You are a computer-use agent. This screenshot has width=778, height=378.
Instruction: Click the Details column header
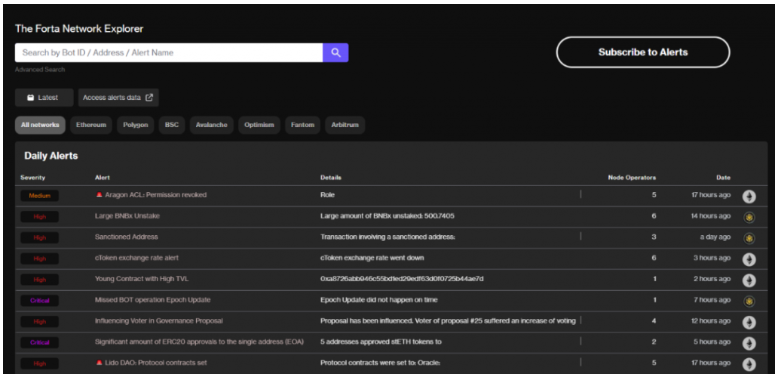(330, 178)
